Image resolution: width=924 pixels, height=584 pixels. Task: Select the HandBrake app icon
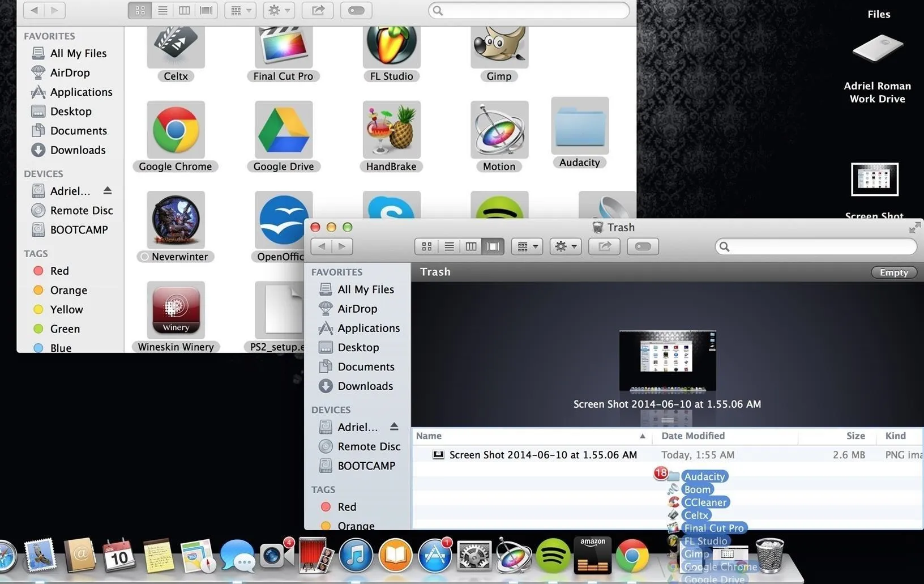pyautogui.click(x=391, y=130)
